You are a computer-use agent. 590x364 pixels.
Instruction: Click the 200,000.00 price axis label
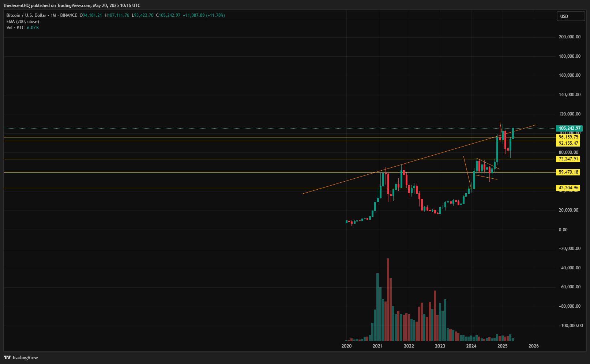click(570, 37)
